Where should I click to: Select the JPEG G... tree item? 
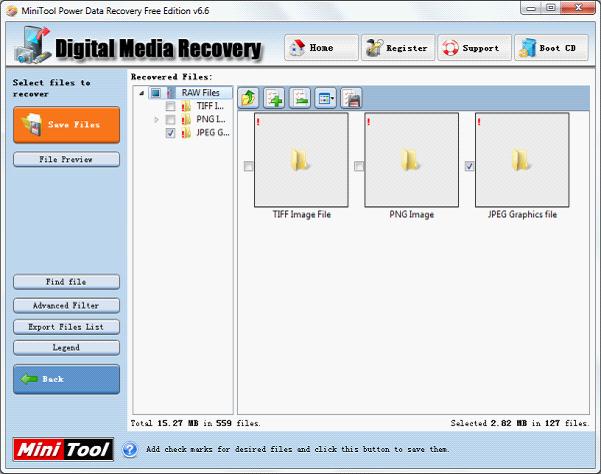(213, 133)
